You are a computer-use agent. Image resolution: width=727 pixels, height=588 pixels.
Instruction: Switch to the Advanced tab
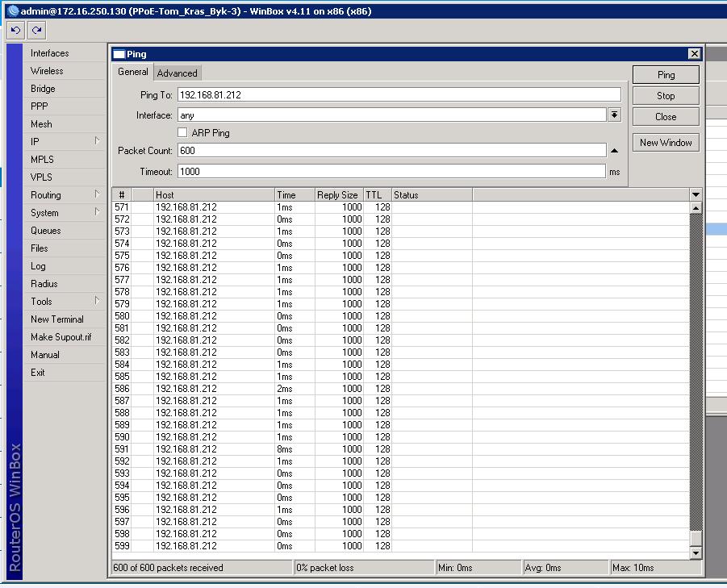click(178, 73)
